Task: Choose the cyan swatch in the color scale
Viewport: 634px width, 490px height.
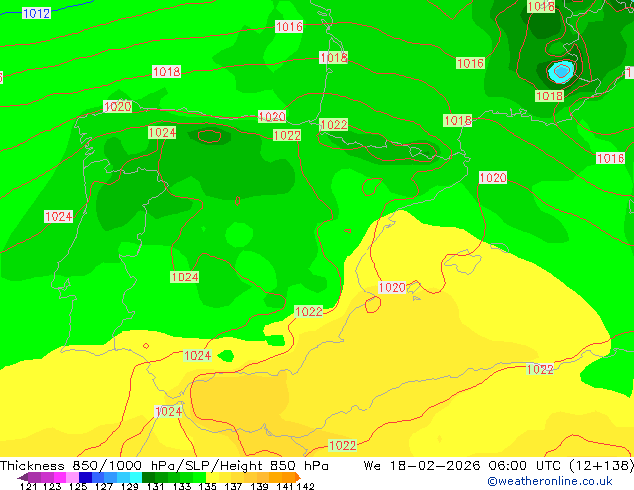Action: (x=136, y=477)
